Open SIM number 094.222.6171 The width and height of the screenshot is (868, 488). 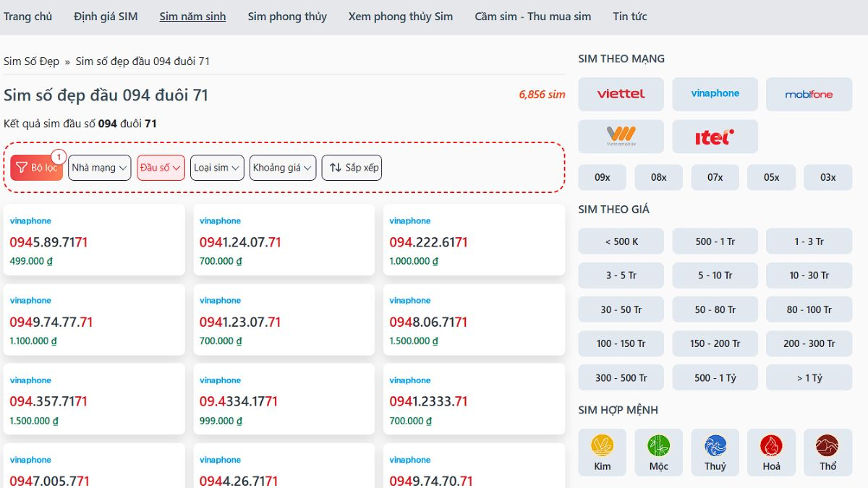click(429, 242)
